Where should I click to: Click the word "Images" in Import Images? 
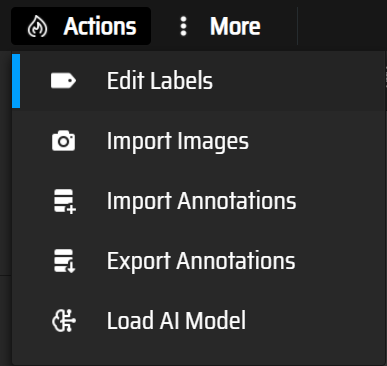click(213, 142)
